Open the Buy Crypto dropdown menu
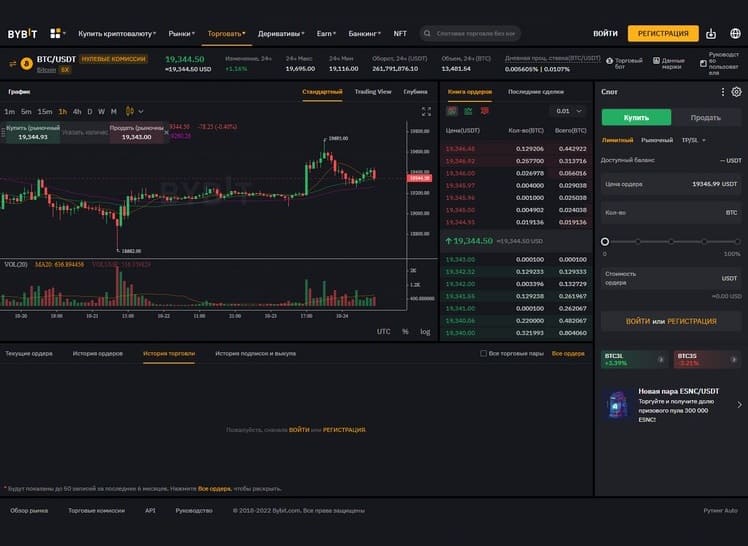 click(117, 34)
